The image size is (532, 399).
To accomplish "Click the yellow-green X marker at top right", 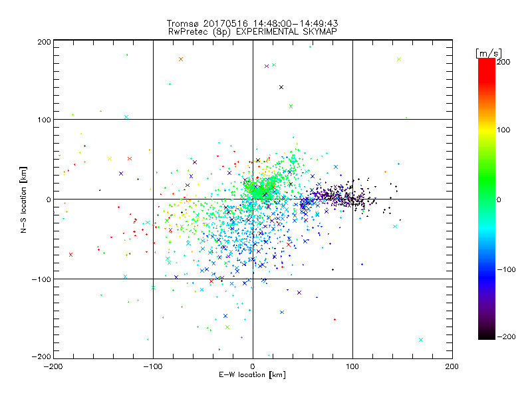I will 399,59.
